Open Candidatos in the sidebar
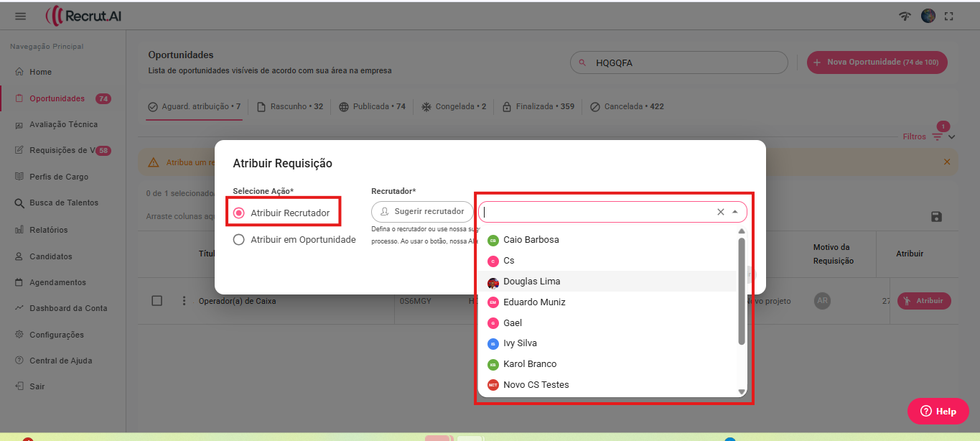Screen dimensions: 980x441 [x=50, y=256]
